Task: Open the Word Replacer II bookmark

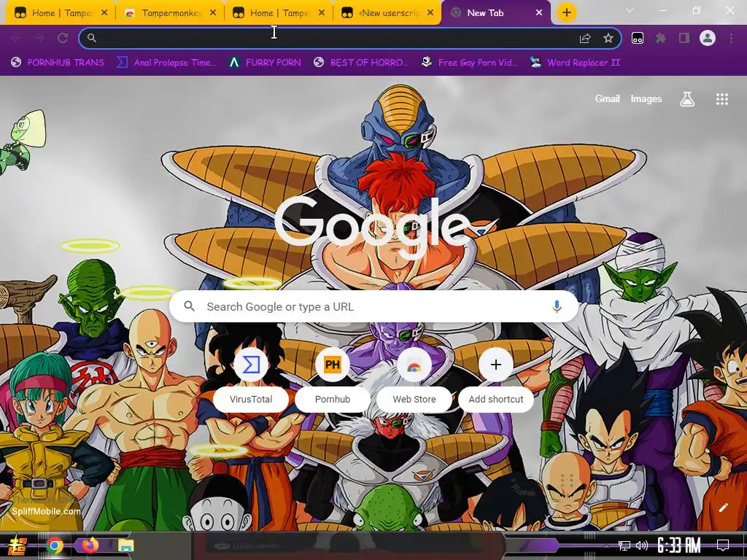Action: 575,63
